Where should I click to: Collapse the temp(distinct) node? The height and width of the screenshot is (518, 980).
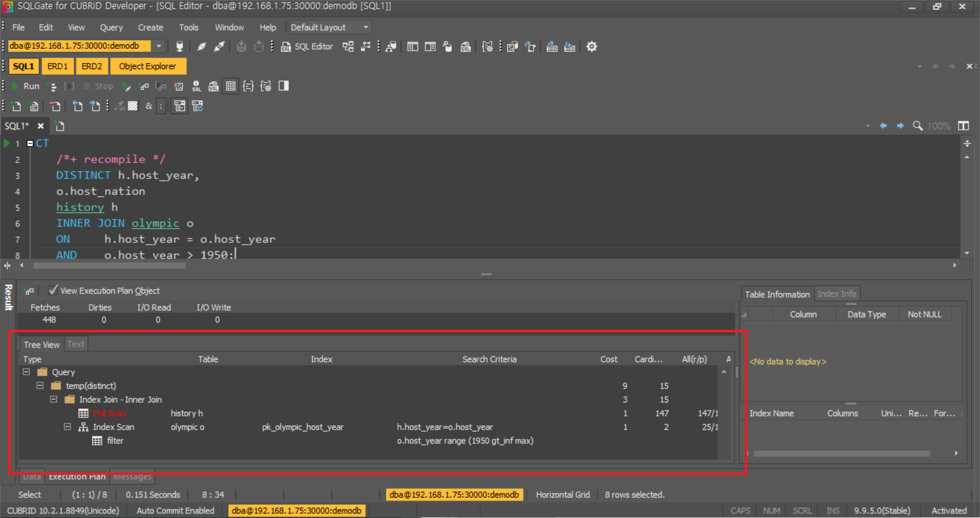point(40,386)
